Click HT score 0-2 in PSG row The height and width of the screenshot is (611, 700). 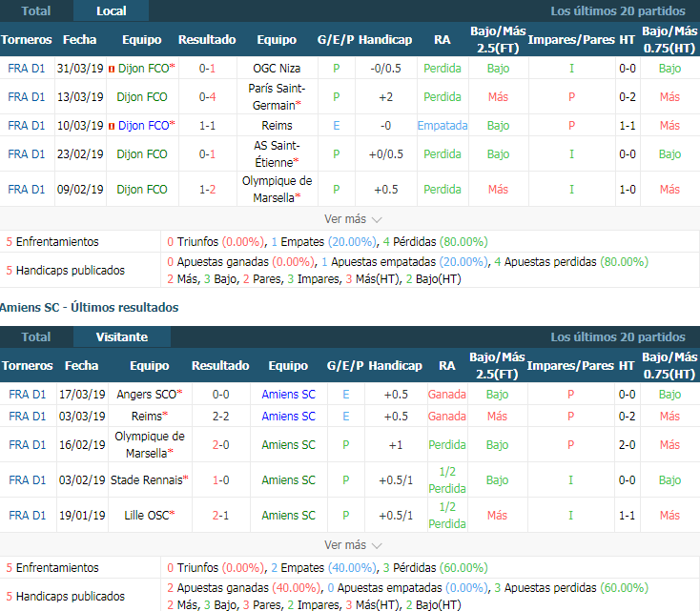click(x=628, y=97)
